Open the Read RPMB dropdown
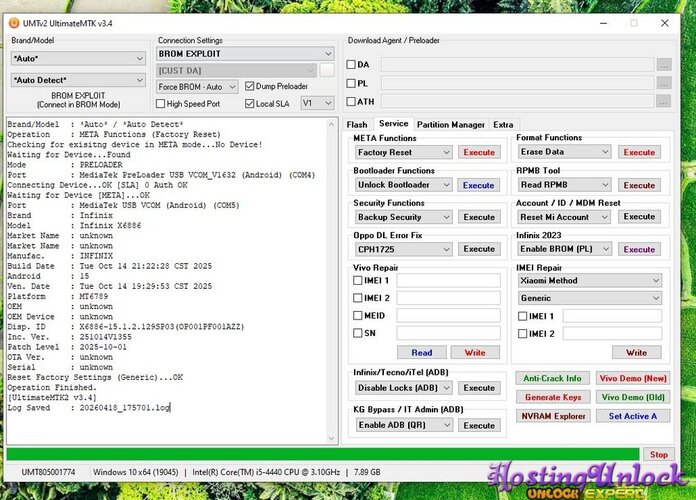The image size is (696, 500). [x=564, y=185]
